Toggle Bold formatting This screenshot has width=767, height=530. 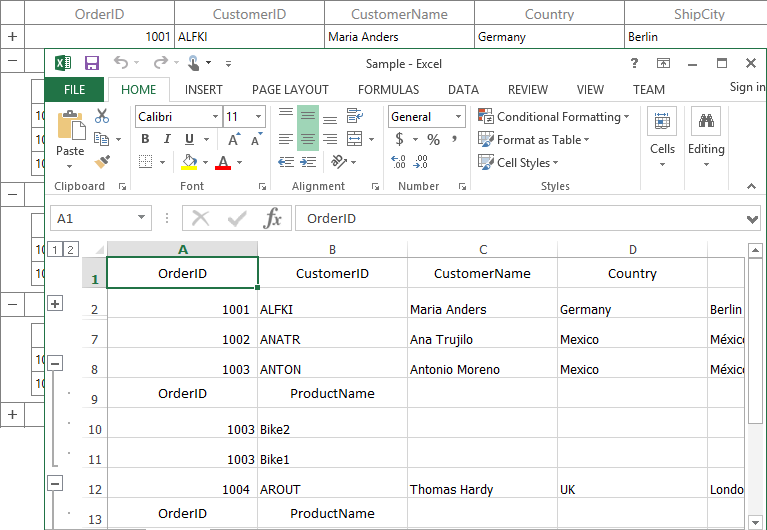[x=145, y=139]
